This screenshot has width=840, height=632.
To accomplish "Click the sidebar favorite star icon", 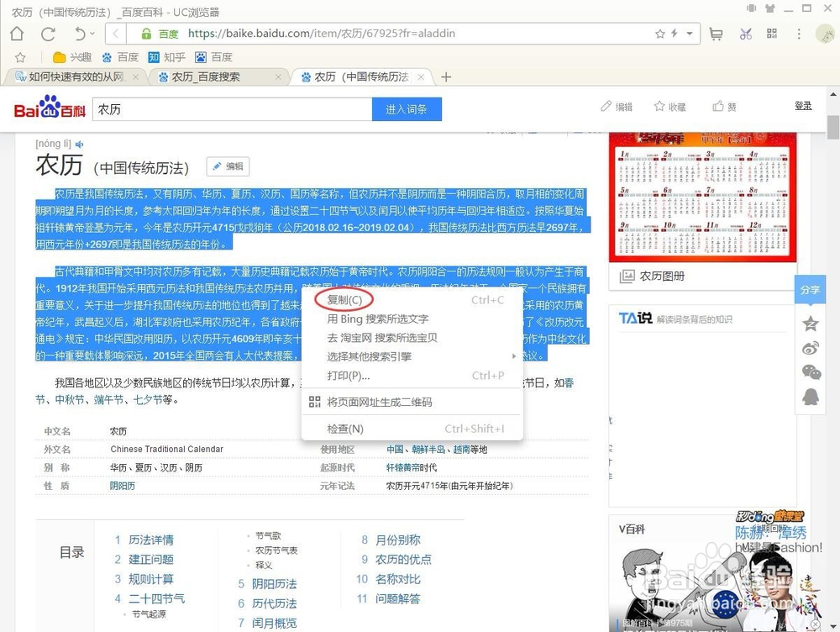I will (811, 324).
